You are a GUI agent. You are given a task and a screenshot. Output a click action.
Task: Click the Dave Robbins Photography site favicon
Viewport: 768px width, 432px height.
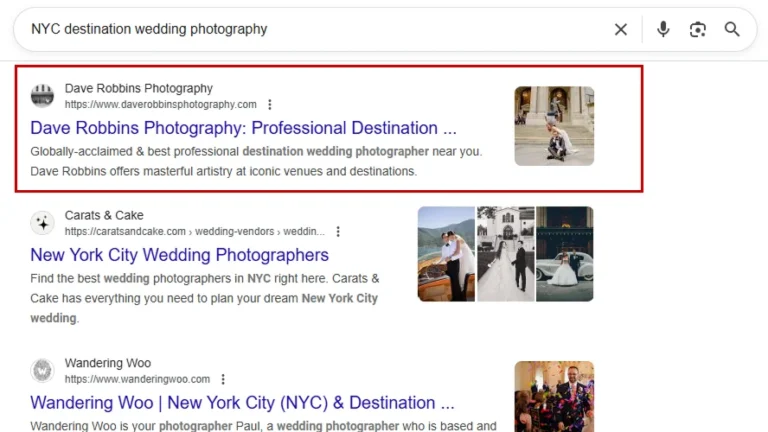pos(43,96)
